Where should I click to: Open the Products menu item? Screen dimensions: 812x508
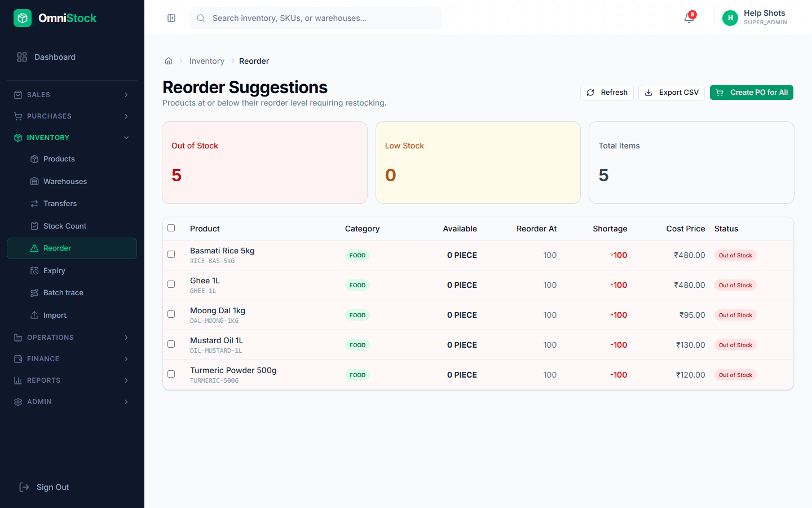tap(72, 159)
